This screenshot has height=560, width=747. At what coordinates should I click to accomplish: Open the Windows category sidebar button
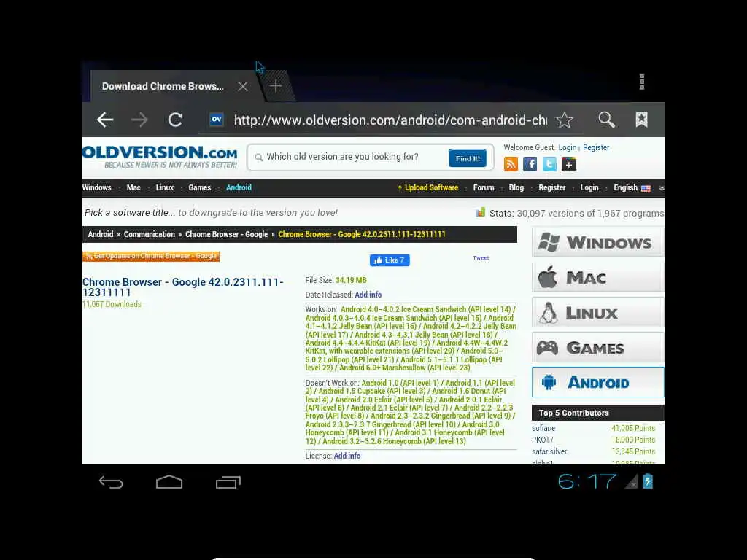[598, 242]
